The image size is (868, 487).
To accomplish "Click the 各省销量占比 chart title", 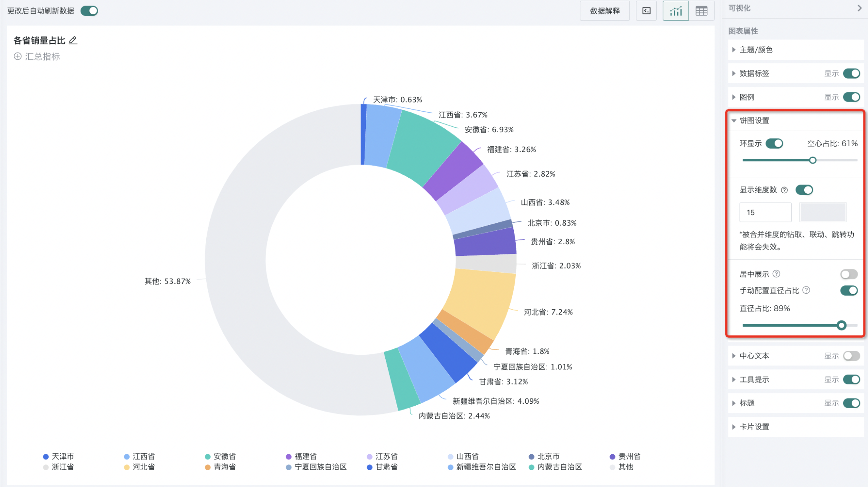I will [x=39, y=40].
